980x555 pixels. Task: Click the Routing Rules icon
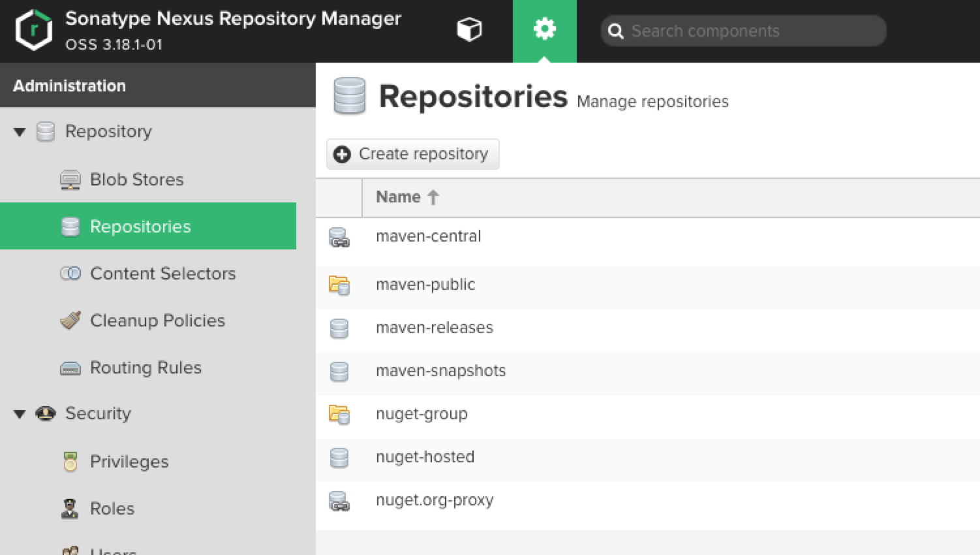(x=70, y=368)
